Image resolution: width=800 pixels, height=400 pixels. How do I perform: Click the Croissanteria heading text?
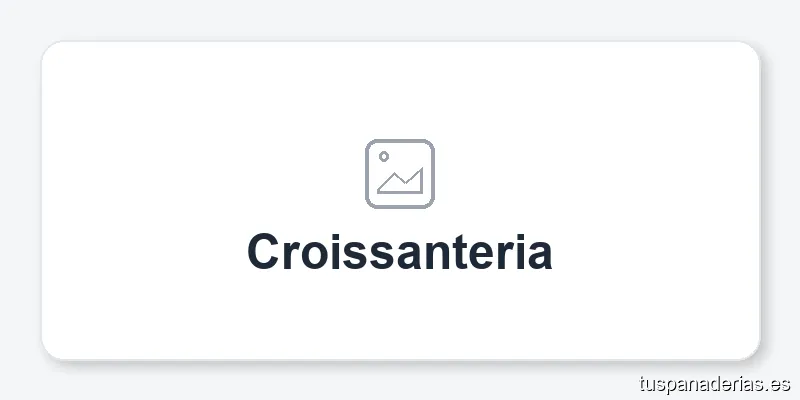400,251
